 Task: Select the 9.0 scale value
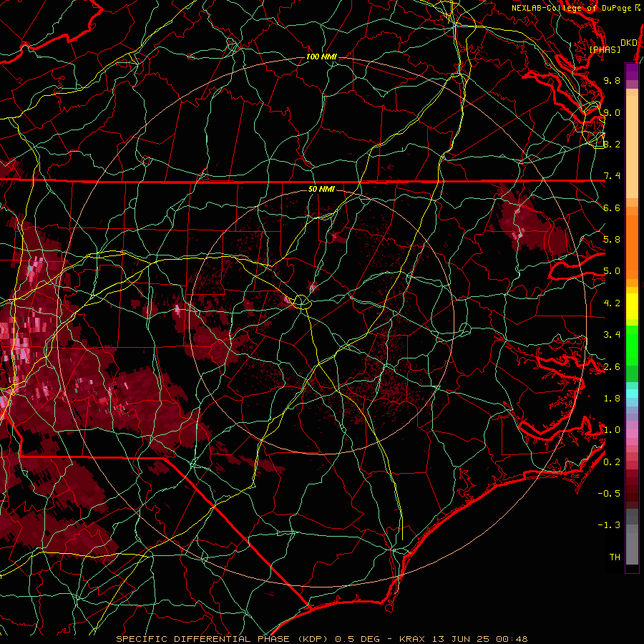612,112
